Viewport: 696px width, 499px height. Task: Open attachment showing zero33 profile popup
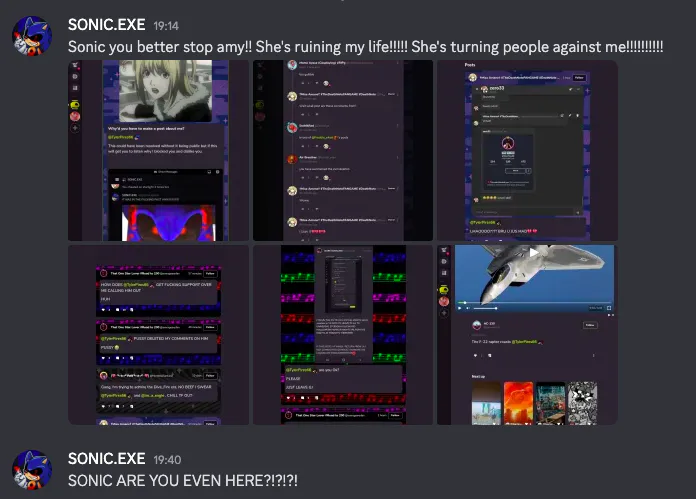click(527, 150)
